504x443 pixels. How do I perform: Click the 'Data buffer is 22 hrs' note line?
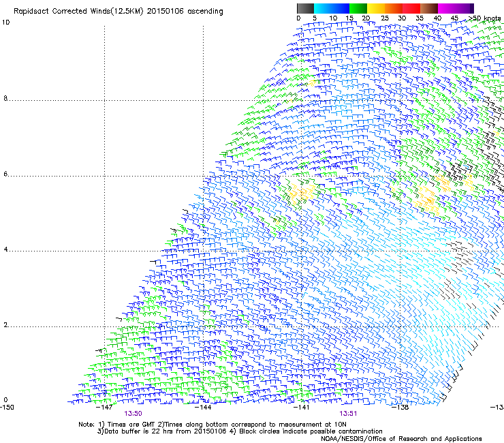point(240,431)
